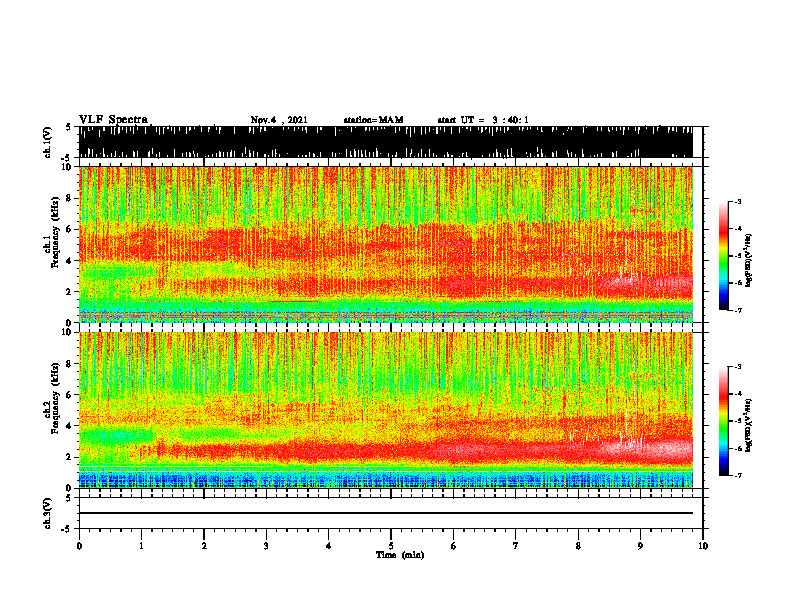The width and height of the screenshot is (792, 612).
Task: Click the time axis tick label "8"
Action: [578, 546]
